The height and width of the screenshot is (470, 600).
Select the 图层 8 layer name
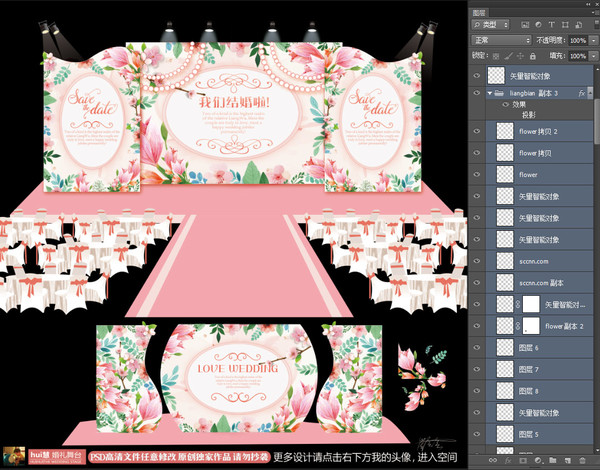coord(528,391)
